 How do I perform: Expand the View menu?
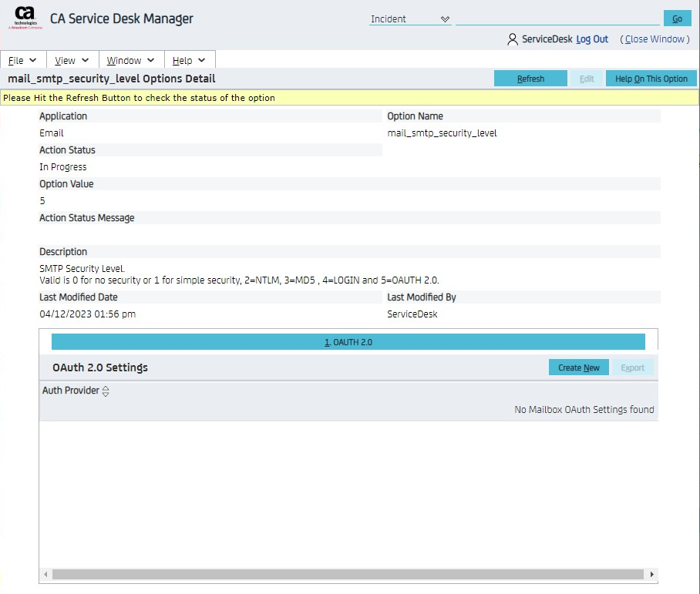point(72,60)
